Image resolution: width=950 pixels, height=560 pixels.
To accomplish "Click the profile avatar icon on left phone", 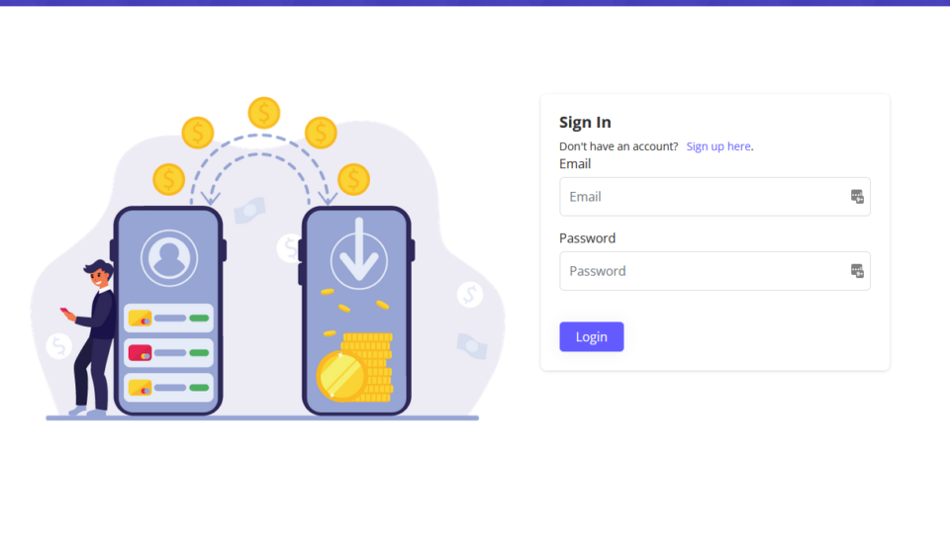I will tap(169, 258).
